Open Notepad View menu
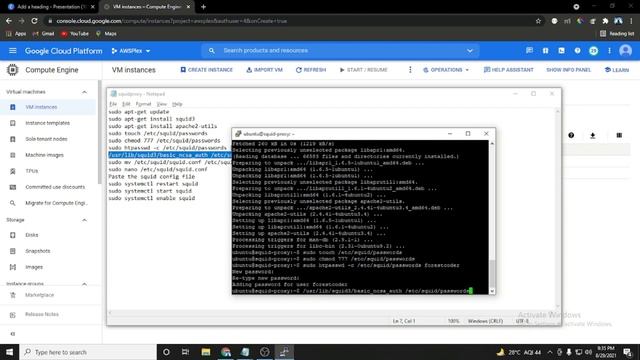 coord(162,104)
